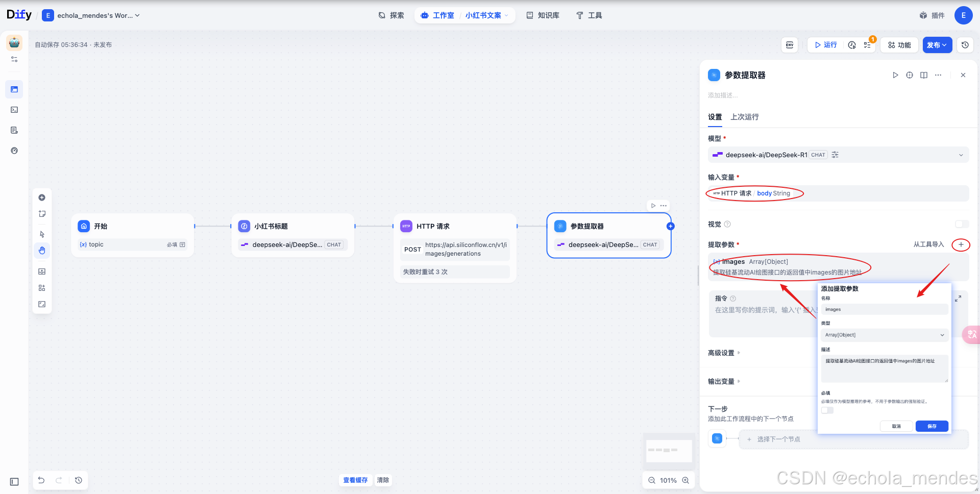
Task: Switch to the 上次运行 tab
Action: pos(744,117)
